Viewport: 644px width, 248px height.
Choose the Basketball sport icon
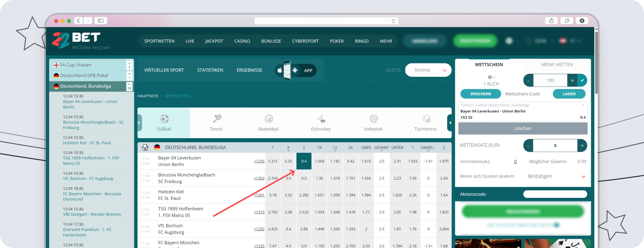(x=269, y=118)
